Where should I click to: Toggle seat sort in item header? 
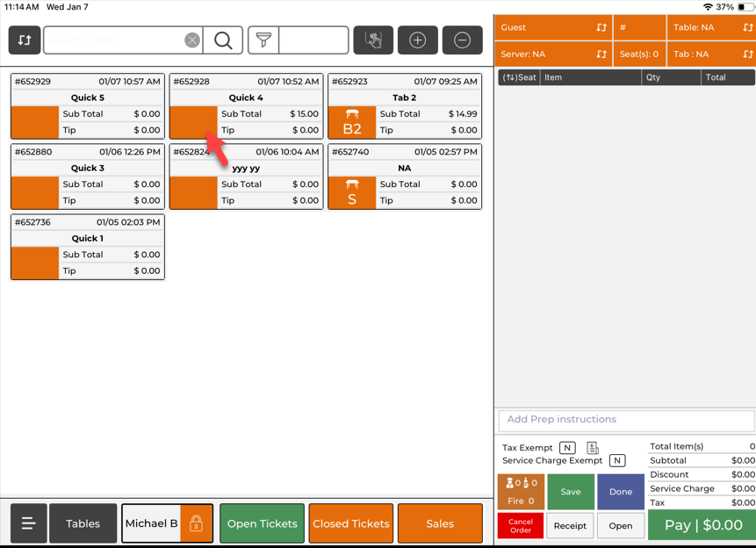click(x=518, y=77)
